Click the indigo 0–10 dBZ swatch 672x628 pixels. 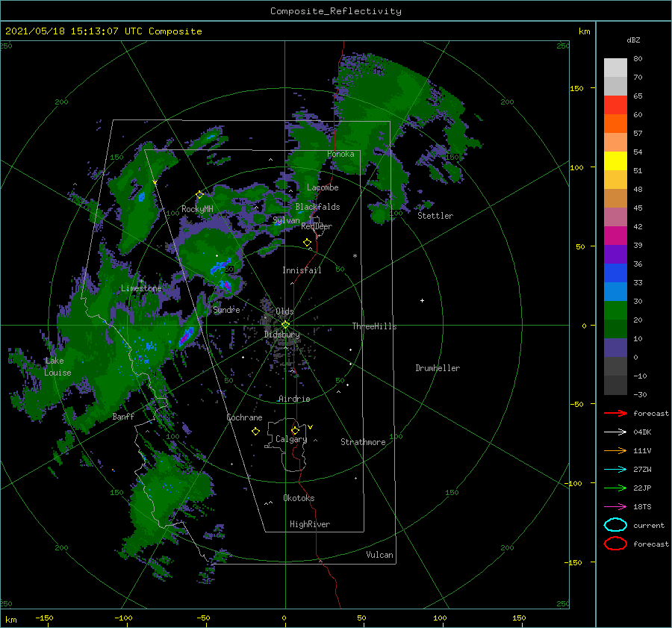[615, 348]
